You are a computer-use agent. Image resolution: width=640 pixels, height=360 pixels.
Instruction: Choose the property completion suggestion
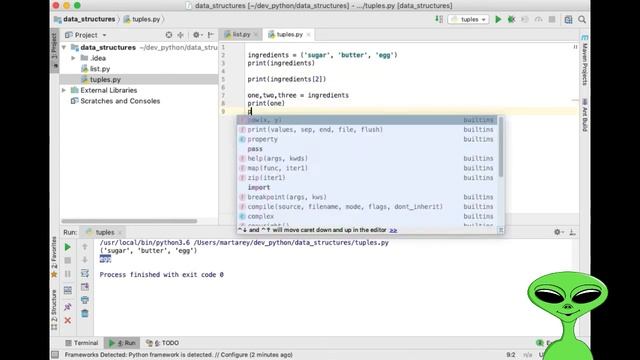[x=367, y=139]
